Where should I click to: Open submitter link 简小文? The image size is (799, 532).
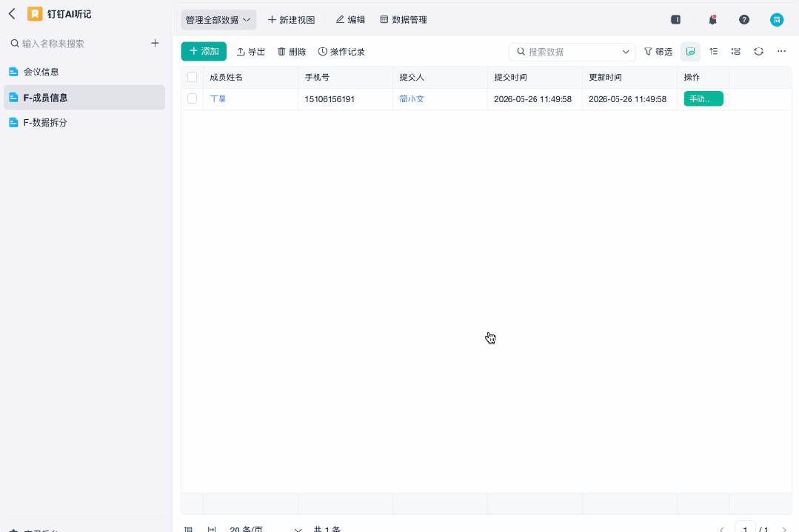point(412,98)
